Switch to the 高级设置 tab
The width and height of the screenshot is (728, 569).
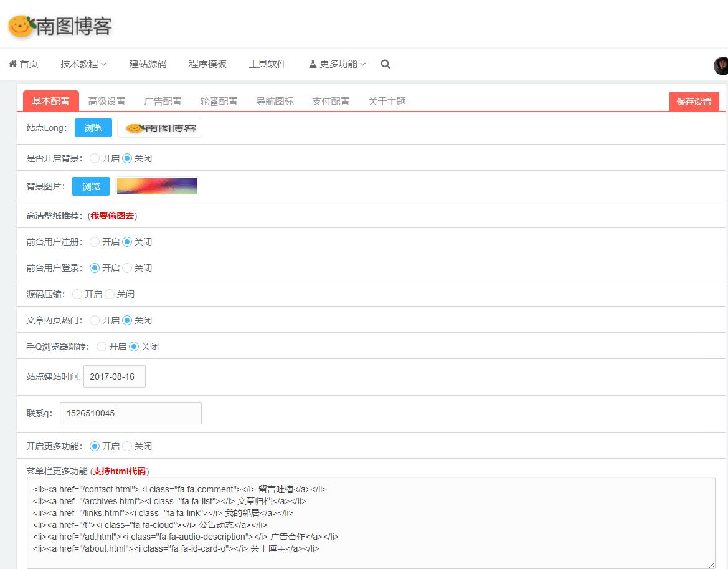click(106, 102)
